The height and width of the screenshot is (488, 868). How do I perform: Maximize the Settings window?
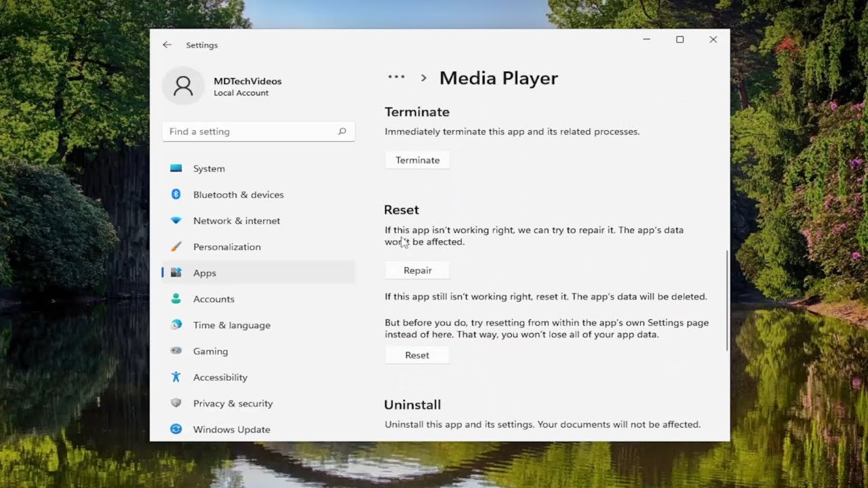click(x=679, y=39)
